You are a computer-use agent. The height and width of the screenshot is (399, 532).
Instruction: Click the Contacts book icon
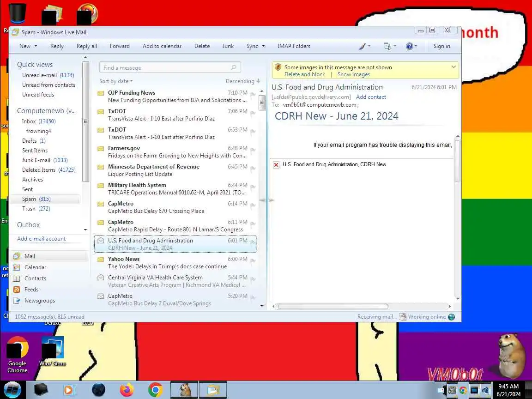pyautogui.click(x=16, y=278)
